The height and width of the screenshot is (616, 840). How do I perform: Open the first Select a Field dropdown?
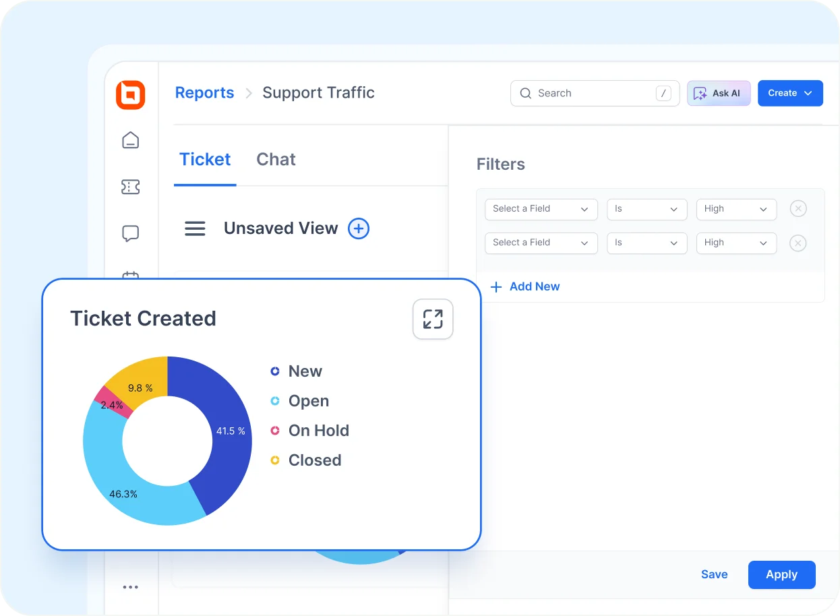541,209
